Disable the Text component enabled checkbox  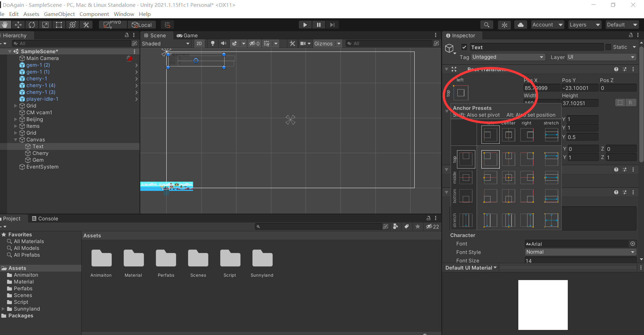pos(464,47)
